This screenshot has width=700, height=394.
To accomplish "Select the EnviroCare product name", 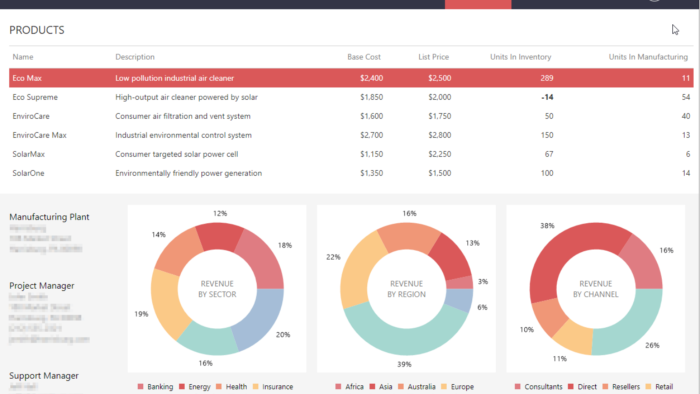I will point(31,116).
